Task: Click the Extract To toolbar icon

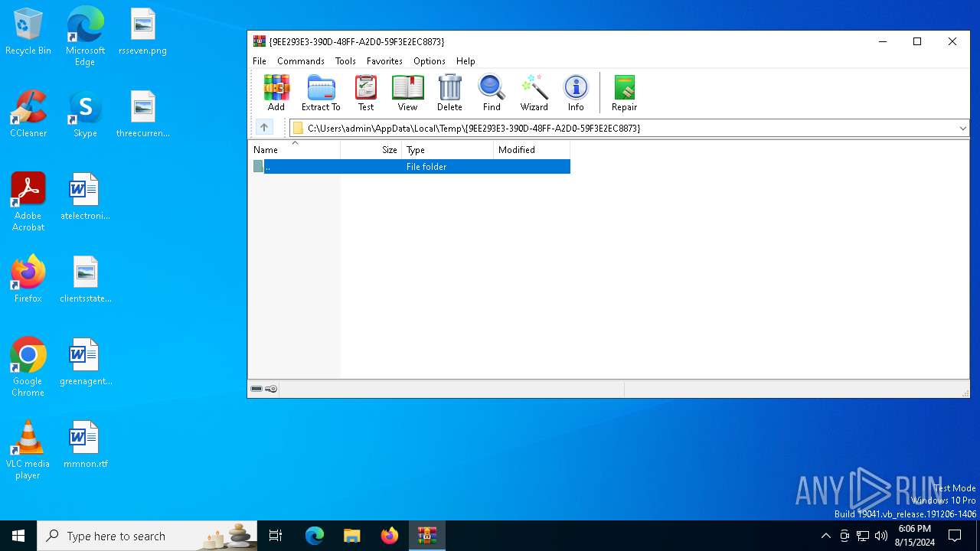Action: 321,93
